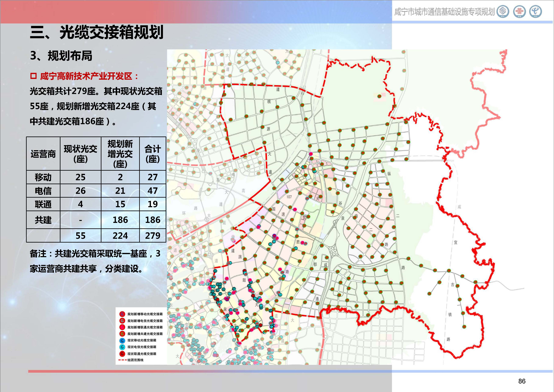Click table header 合计(座)
The image size is (554, 392).
[x=152, y=154]
